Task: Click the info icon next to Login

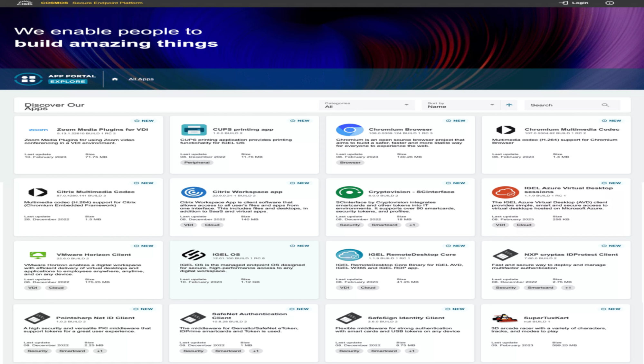Action: [x=610, y=3]
